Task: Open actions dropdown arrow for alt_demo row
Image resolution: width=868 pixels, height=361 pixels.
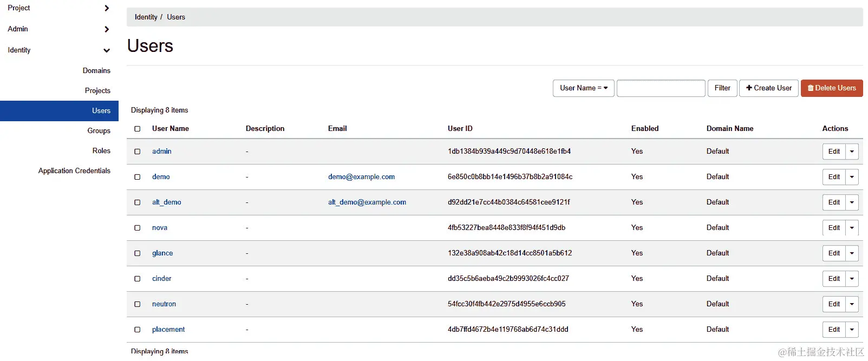Action: point(852,202)
